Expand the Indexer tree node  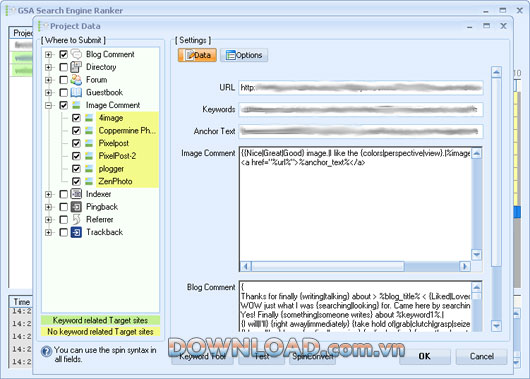pyautogui.click(x=49, y=194)
